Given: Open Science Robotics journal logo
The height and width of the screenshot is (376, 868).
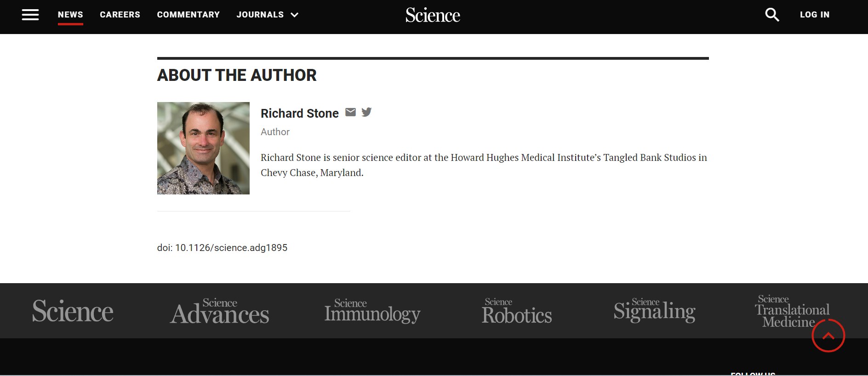Looking at the screenshot, I should pos(517,311).
